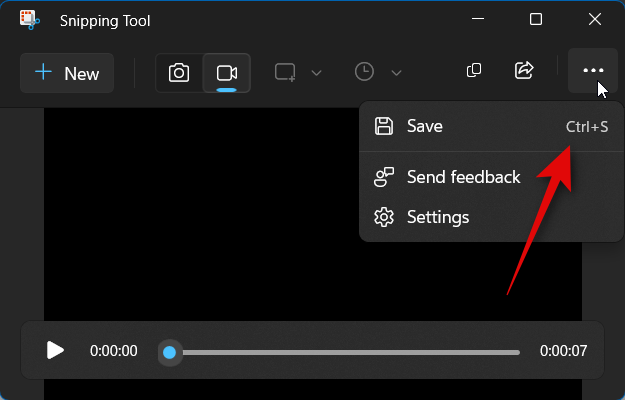625x400 pixels.
Task: Collapse the See more three-dots menu
Action: pyautogui.click(x=593, y=71)
